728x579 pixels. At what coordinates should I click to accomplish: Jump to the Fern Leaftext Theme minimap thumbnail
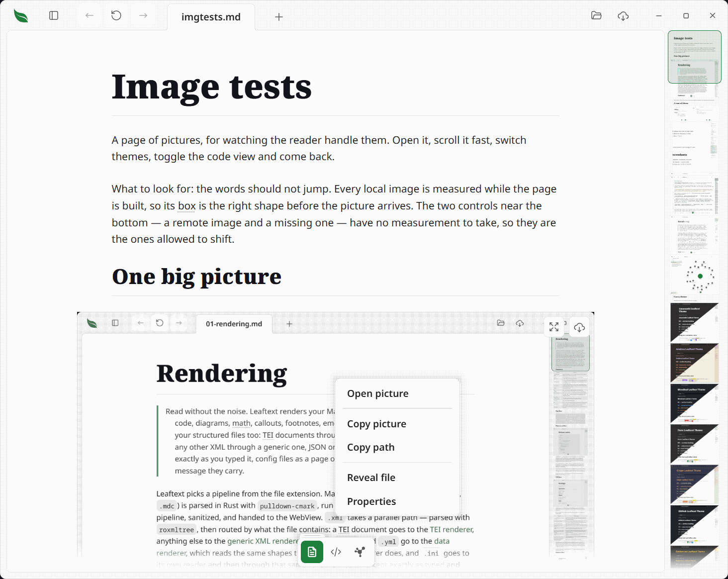pyautogui.click(x=694, y=444)
